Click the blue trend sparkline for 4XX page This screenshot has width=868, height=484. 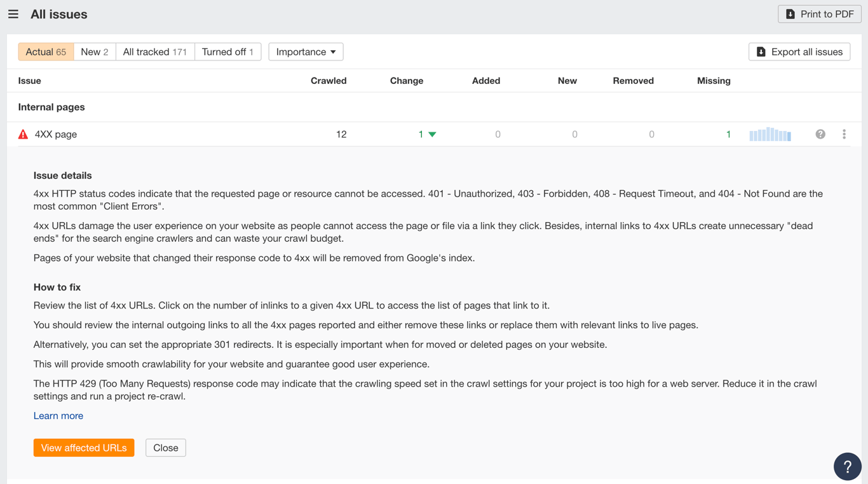click(770, 134)
